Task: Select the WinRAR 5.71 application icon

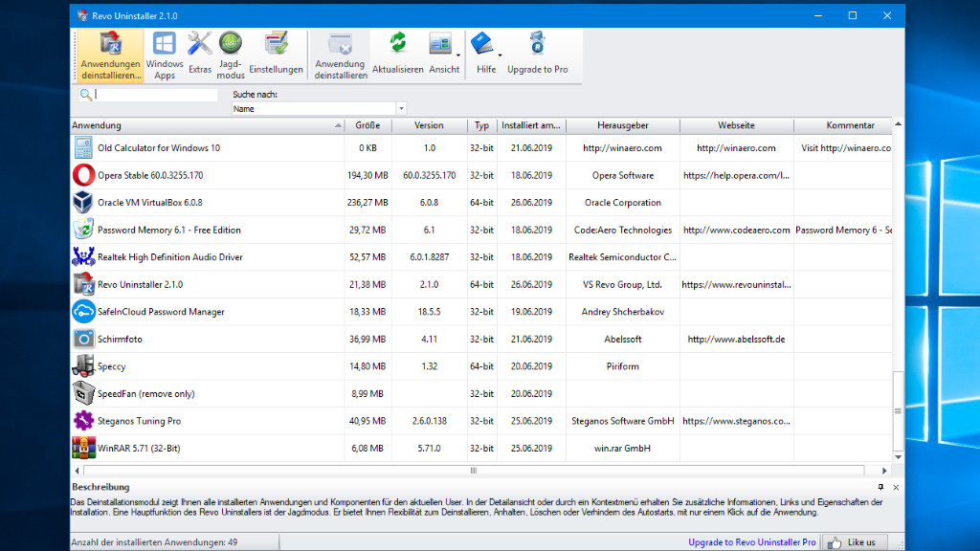Action: coord(83,448)
